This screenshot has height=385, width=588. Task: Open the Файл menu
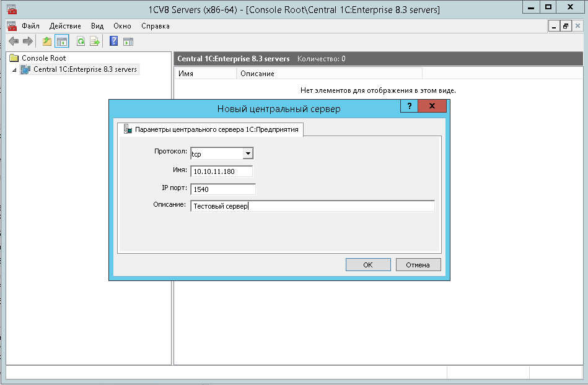click(x=30, y=26)
